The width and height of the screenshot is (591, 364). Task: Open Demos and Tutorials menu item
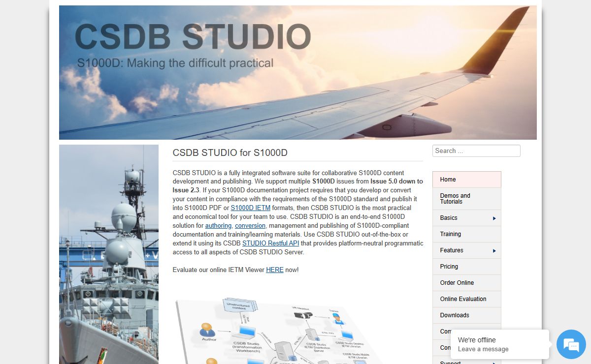point(466,199)
